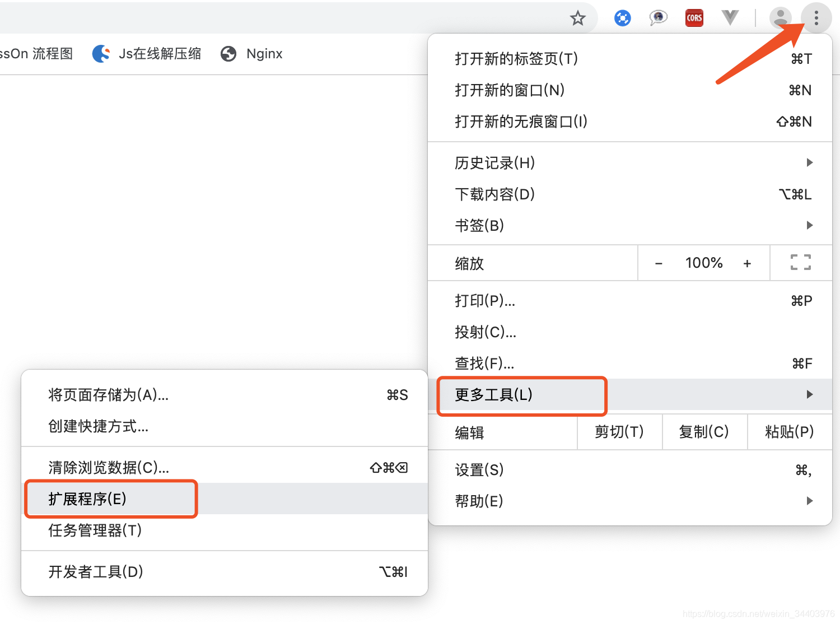Open the Chrome profile avatar

(x=780, y=17)
